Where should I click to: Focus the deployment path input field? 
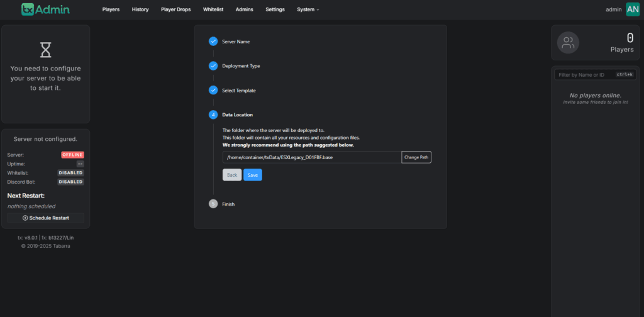(312, 157)
